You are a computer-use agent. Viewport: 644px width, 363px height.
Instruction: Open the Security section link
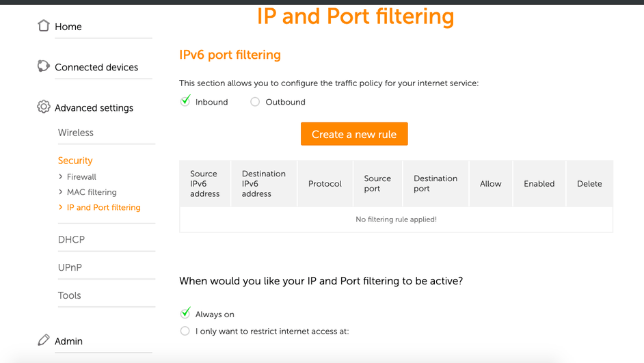tap(75, 161)
